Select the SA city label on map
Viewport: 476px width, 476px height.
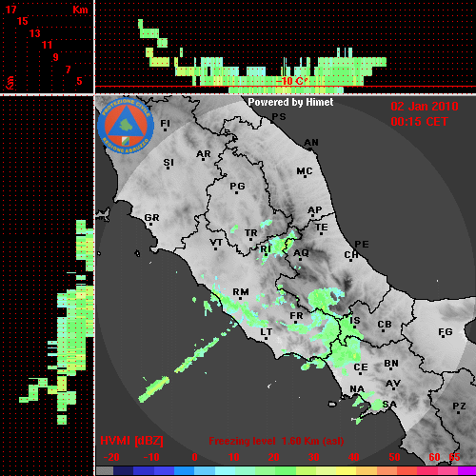tap(389, 405)
